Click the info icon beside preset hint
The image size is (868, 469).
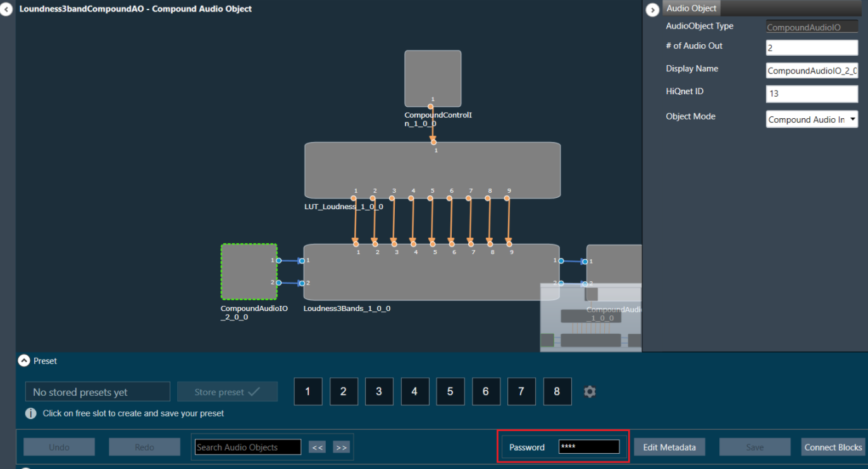pos(30,413)
